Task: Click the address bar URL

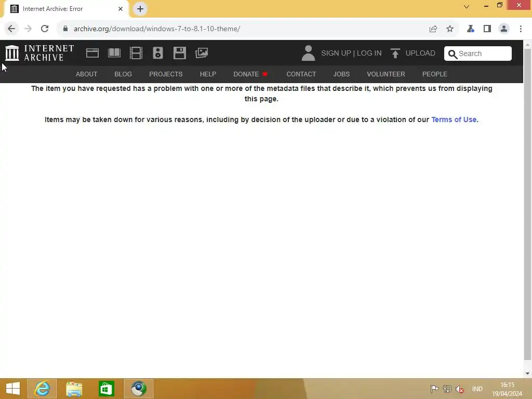Action: (x=157, y=29)
